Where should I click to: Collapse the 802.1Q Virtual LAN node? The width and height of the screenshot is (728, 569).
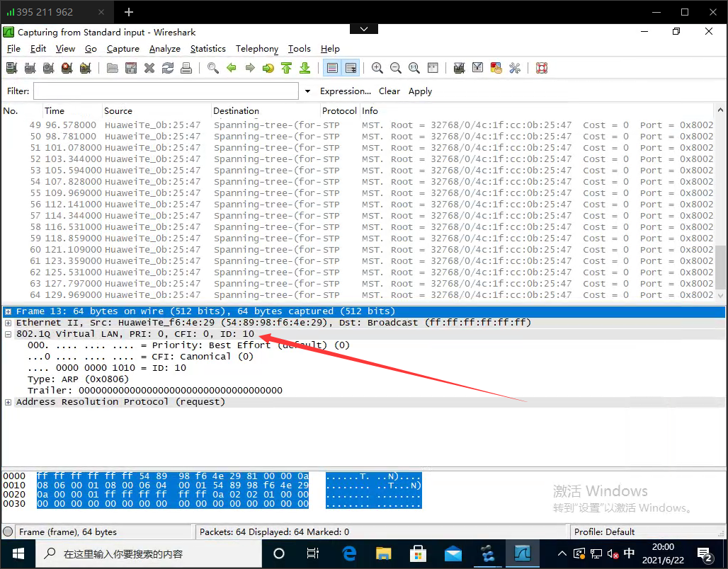coord(8,334)
